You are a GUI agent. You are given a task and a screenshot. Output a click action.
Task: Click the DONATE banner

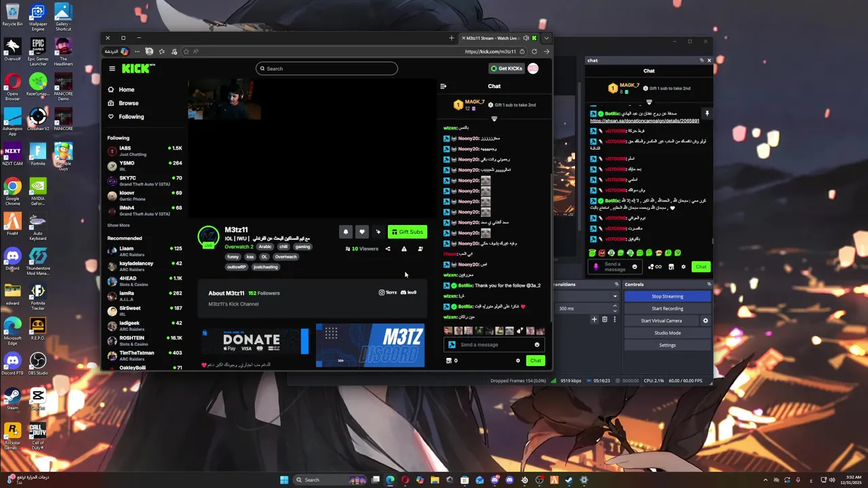pyautogui.click(x=256, y=342)
